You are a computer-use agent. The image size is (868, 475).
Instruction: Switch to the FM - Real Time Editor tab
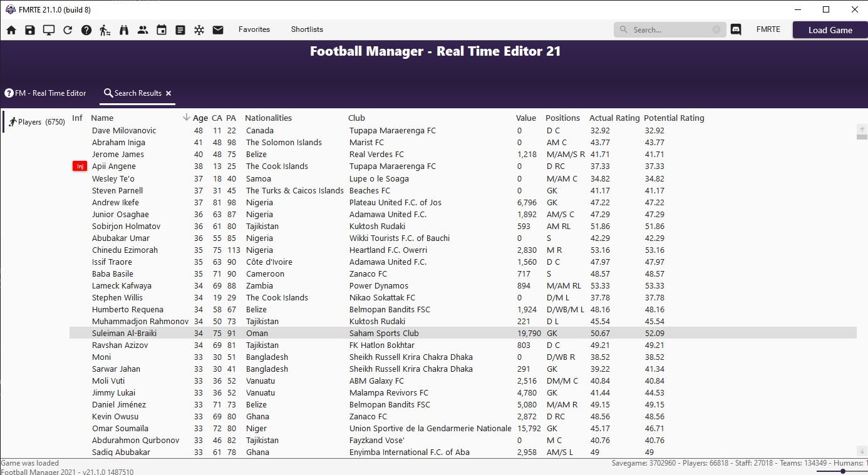45,93
